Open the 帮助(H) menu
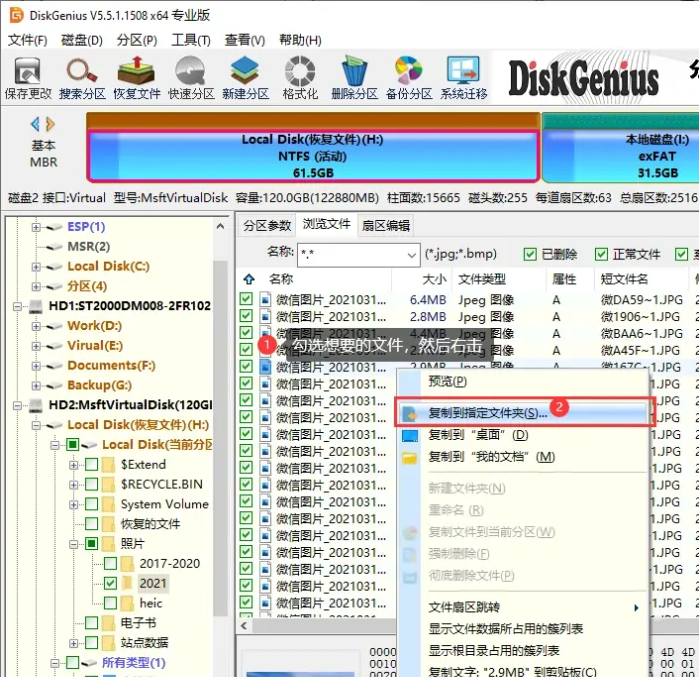Image resolution: width=699 pixels, height=677 pixels. (x=300, y=41)
